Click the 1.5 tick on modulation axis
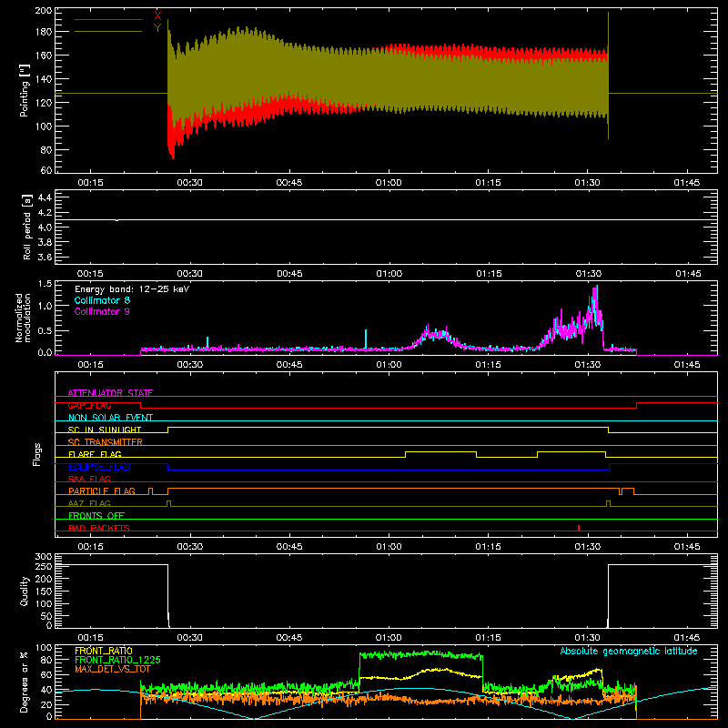Viewport: 728px width, 728px height. 45,284
